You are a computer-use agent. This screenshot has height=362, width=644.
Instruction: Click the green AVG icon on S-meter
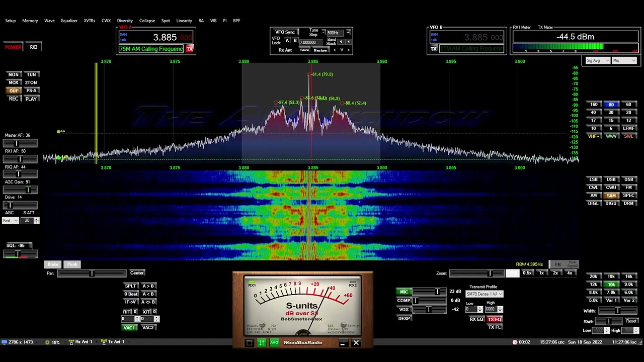pos(274,343)
